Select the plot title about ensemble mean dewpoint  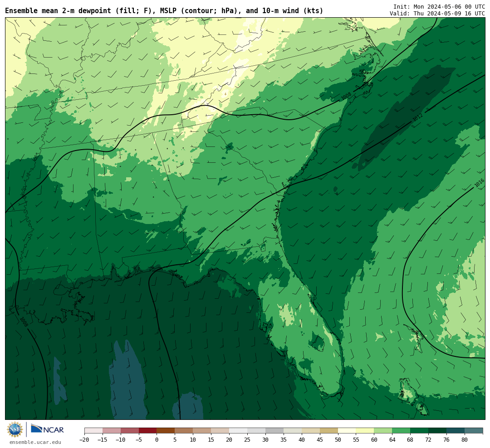tap(164, 11)
